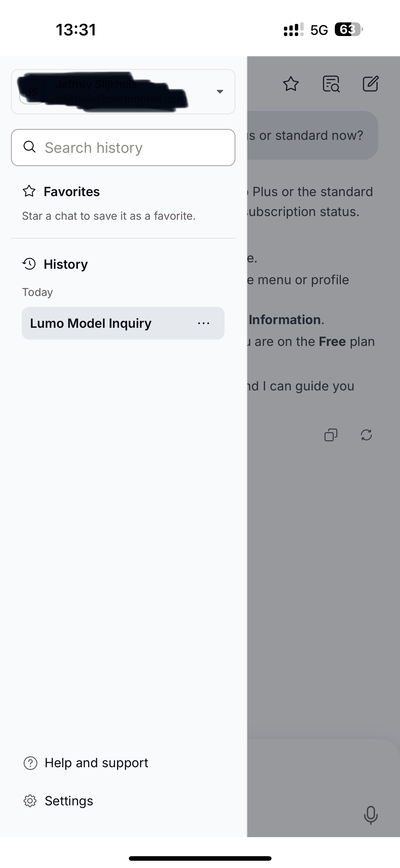
Task: Star the chat as favorite
Action: (x=291, y=84)
